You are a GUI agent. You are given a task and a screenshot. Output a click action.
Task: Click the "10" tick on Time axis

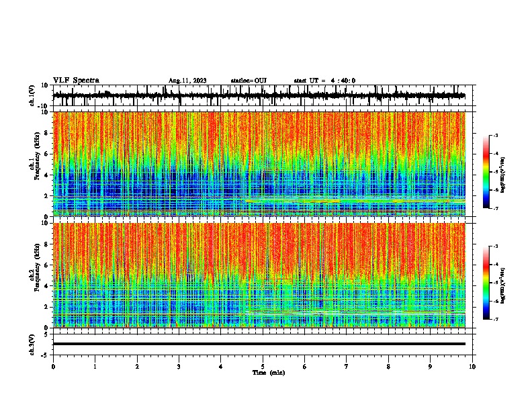click(472, 367)
